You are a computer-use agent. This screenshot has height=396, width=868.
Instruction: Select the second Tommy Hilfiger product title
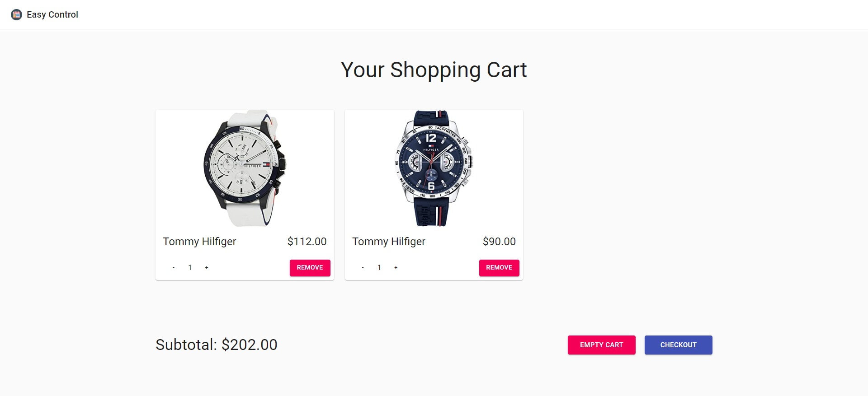[x=389, y=241]
